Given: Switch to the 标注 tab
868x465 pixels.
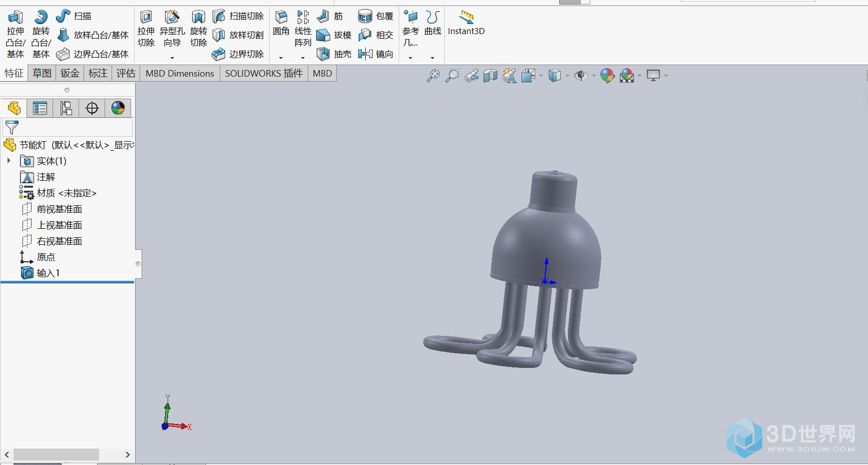Looking at the screenshot, I should 98,74.
